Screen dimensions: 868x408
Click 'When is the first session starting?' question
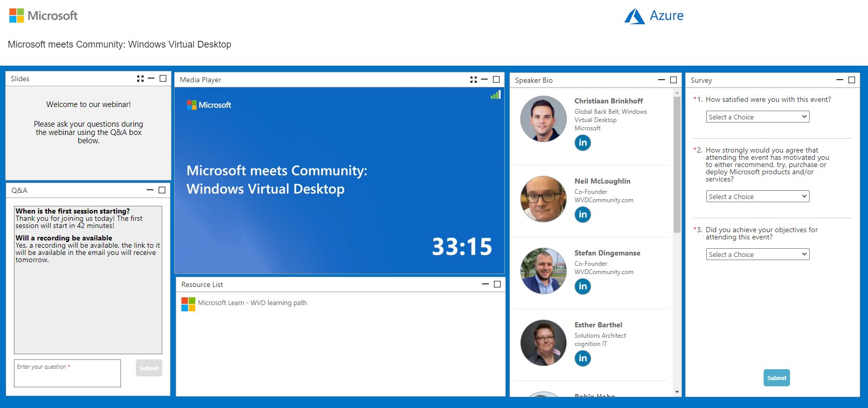(x=73, y=211)
